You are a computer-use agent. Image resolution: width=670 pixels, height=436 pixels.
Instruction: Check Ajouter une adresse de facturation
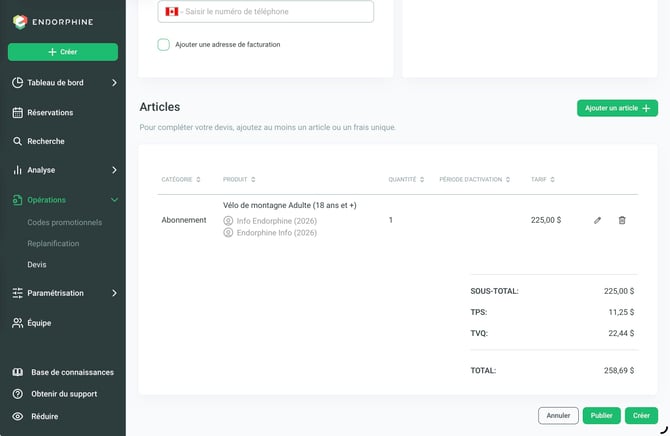pos(163,44)
